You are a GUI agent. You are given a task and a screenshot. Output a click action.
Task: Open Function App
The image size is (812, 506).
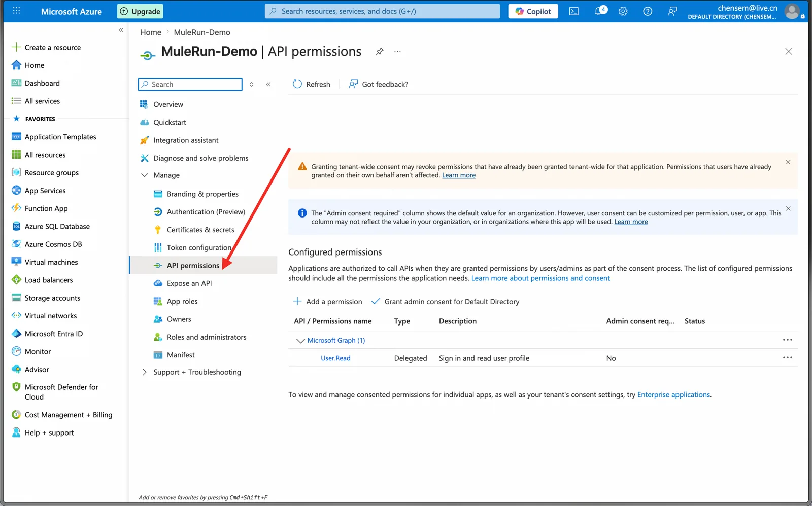(40, 208)
